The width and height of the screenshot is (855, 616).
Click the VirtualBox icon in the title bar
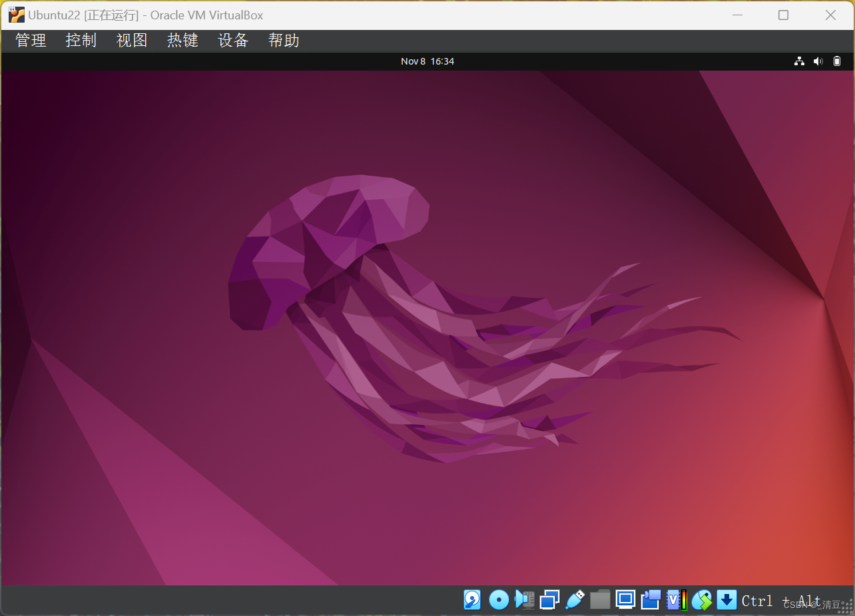coord(17,15)
